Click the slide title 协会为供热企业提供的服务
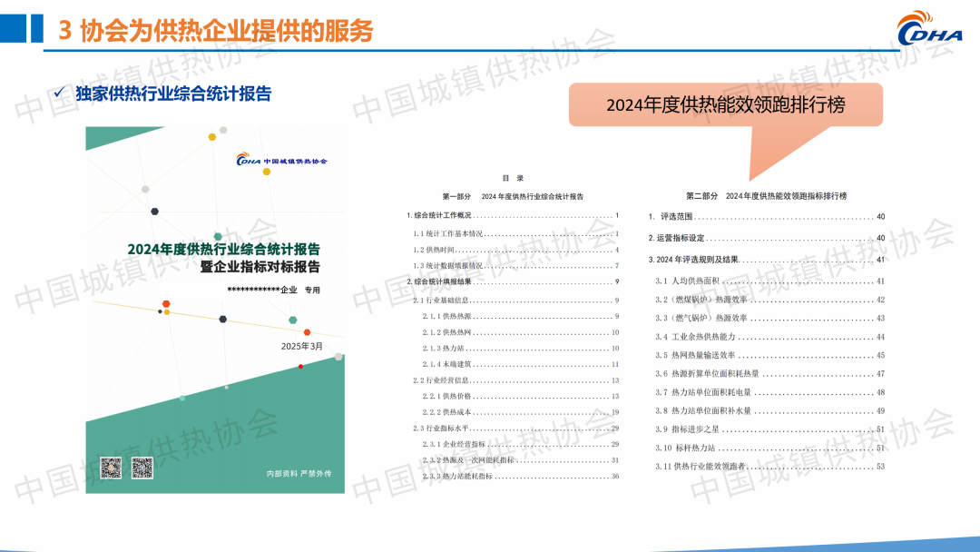The height and width of the screenshot is (552, 980). (x=227, y=30)
